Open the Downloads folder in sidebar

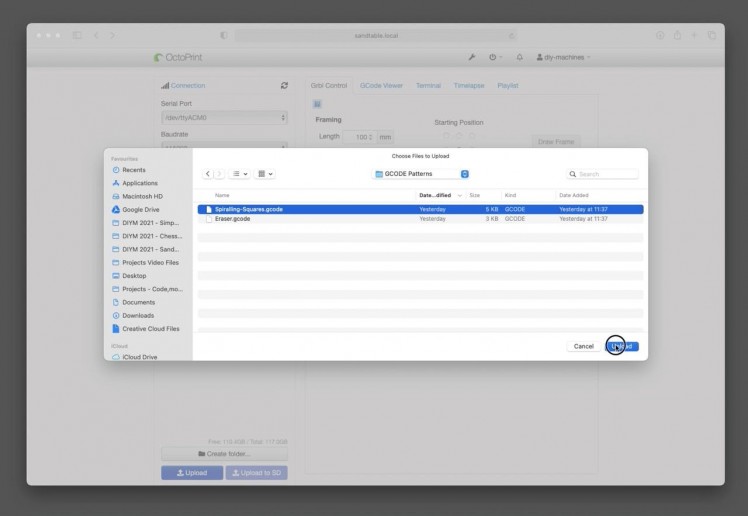[x=137, y=315]
